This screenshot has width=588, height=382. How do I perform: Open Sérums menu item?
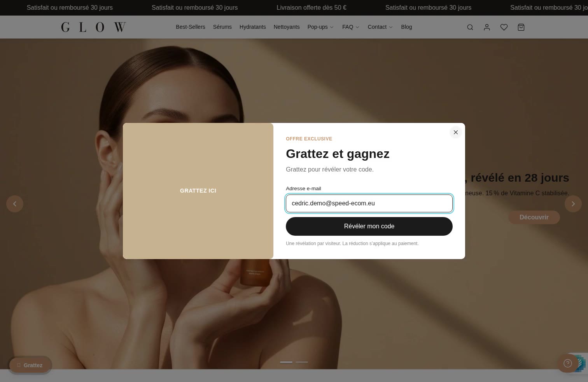point(222,27)
